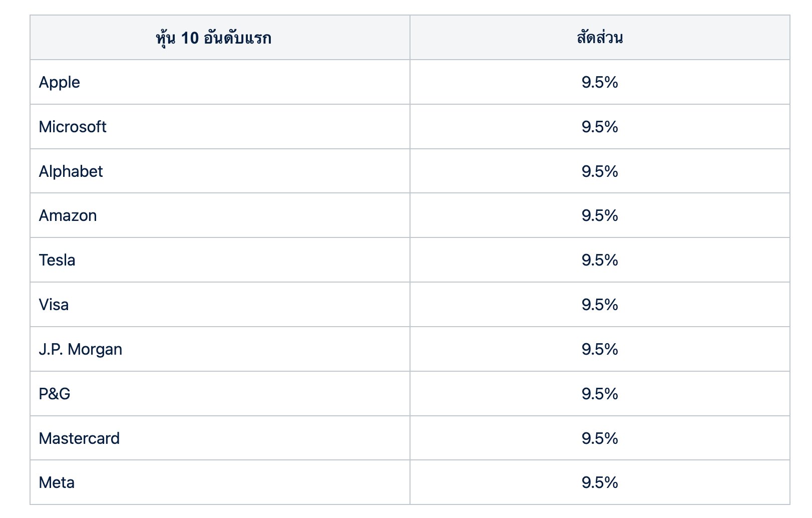812x518 pixels.
Task: Click the Meta stock name
Action: 57,482
